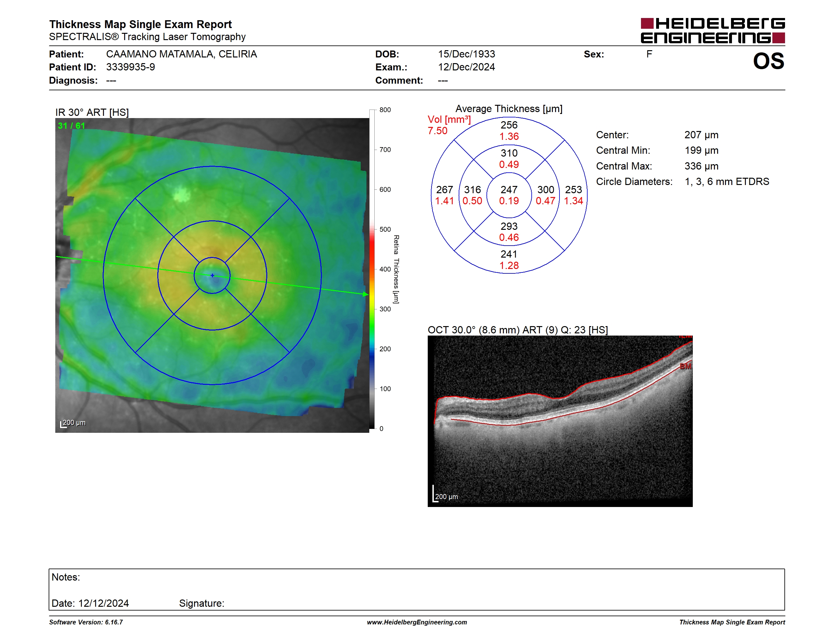Screen dimensions: 834x644
Task: Click the Heidelberg Engineering logo
Action: [713, 31]
